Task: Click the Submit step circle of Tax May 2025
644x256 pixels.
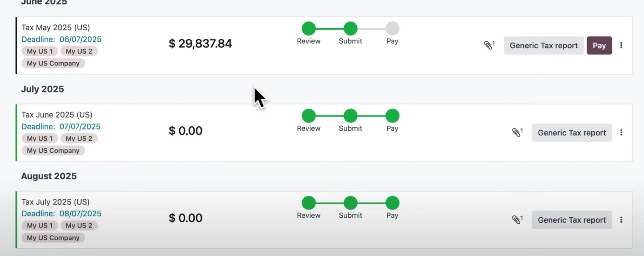Action: click(350, 29)
